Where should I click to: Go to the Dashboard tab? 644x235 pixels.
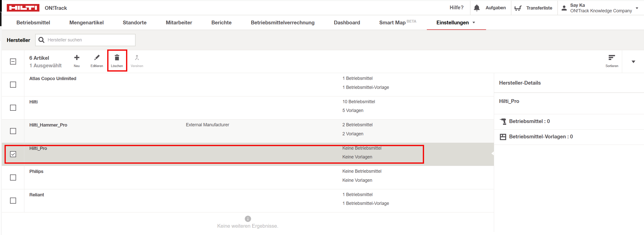click(347, 23)
